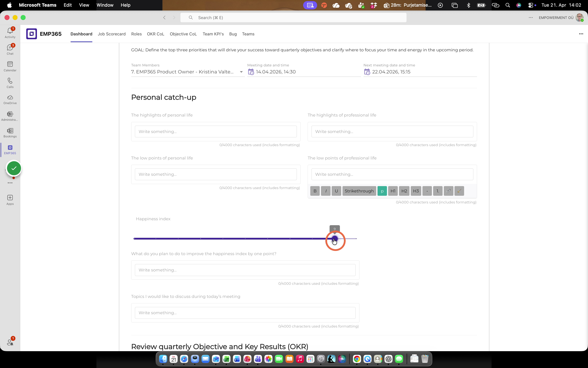Show more apps in the sidebar ellipsis
Image resolution: width=588 pixels, height=368 pixels.
(10, 183)
